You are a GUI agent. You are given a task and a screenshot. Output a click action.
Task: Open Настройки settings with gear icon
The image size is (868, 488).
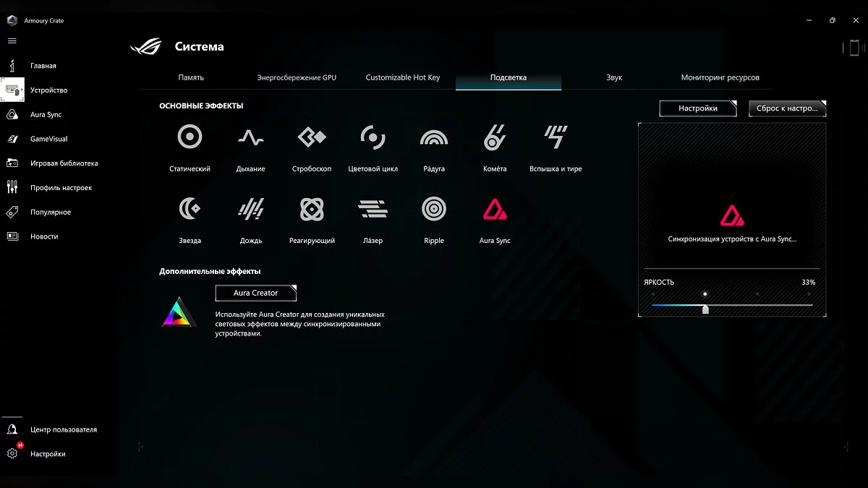[x=48, y=454]
